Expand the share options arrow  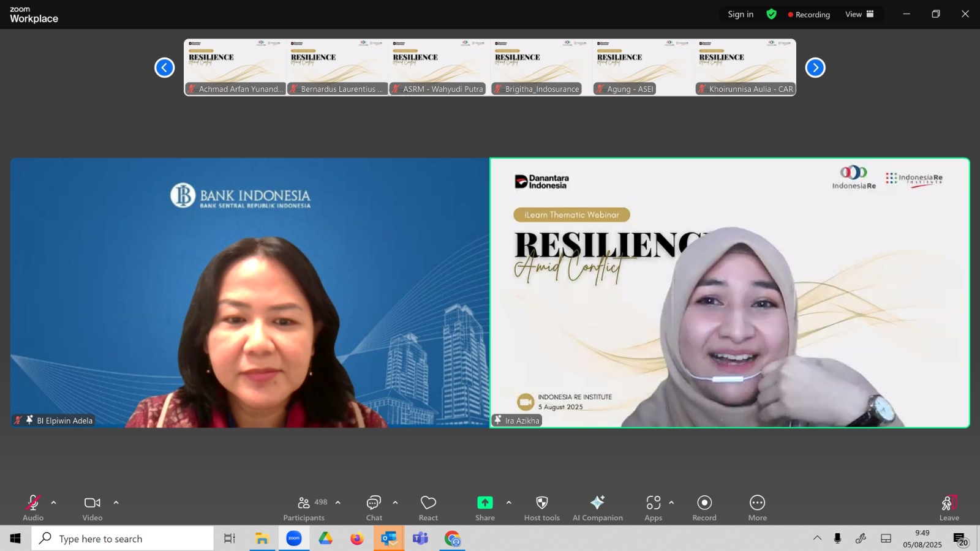coord(509,503)
